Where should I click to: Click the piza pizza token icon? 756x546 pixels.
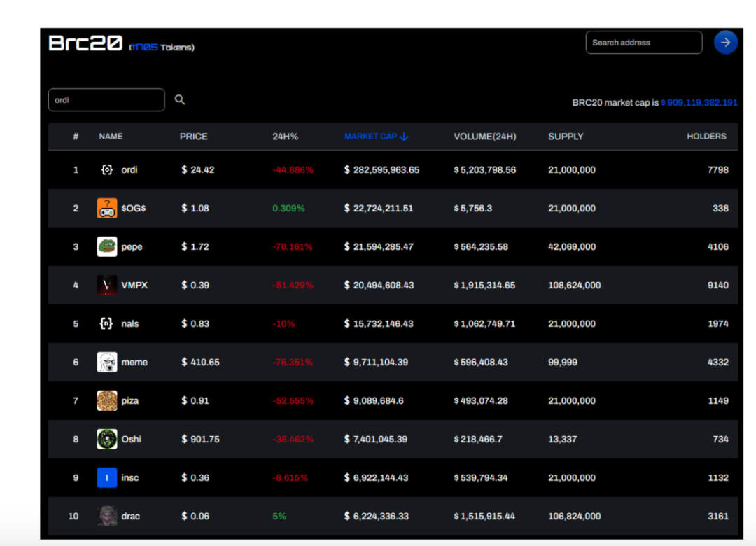click(x=107, y=400)
